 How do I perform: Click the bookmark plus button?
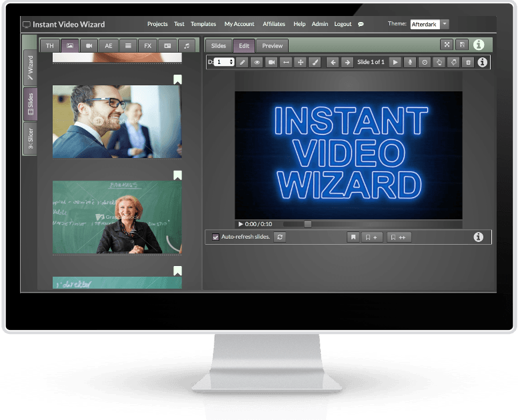point(371,237)
